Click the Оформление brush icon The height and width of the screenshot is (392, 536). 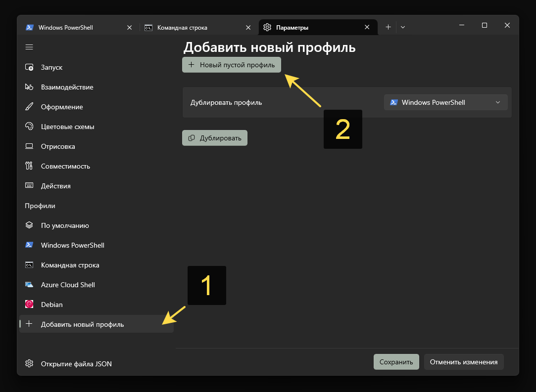[29, 107]
